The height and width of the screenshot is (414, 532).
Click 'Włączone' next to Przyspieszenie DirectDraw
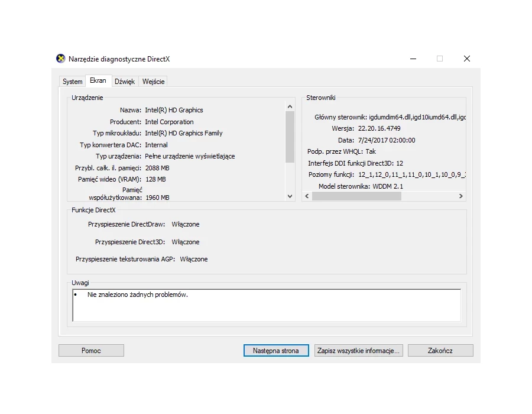pyautogui.click(x=185, y=224)
